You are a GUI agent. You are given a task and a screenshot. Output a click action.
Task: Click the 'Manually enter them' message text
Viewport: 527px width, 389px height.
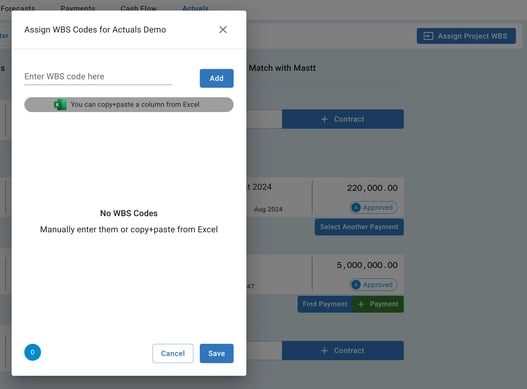click(129, 229)
